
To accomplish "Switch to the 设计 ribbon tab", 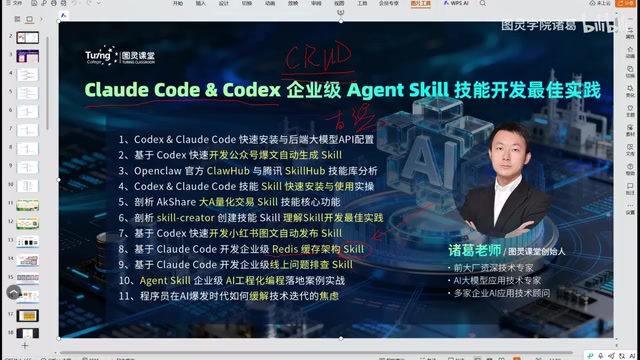I will pyautogui.click(x=224, y=3).
